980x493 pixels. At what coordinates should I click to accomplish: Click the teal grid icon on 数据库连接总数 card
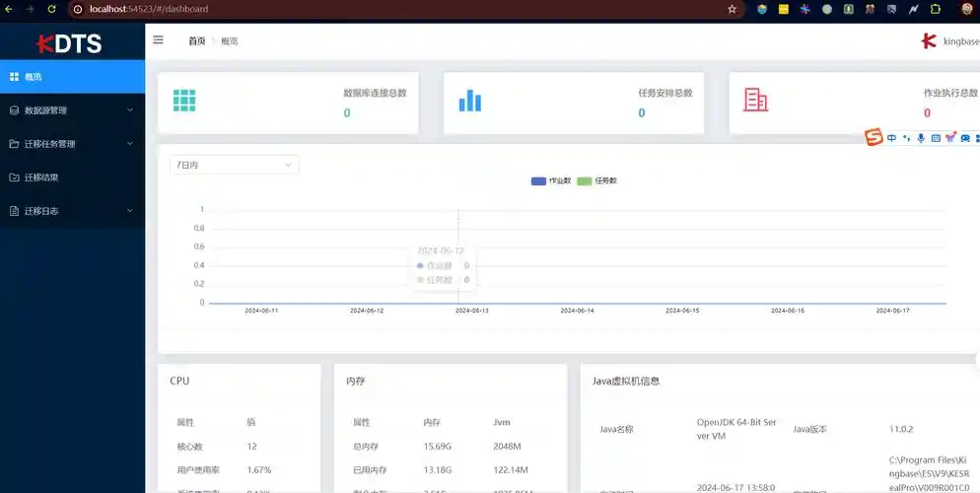[x=184, y=101]
